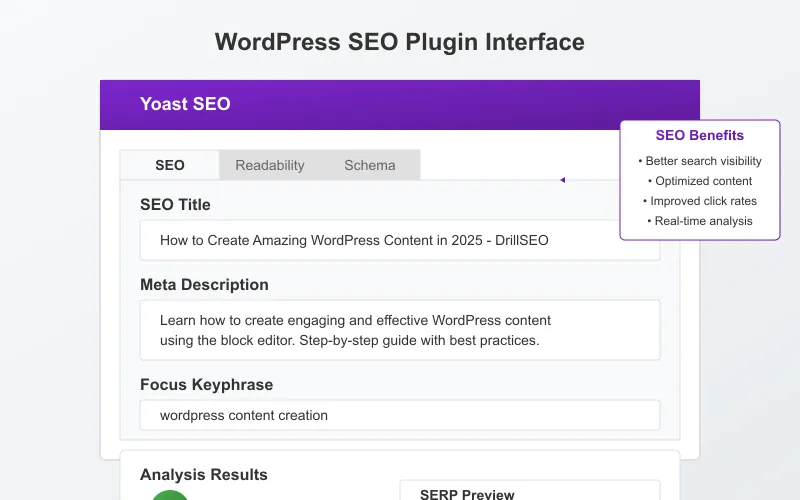800x500 pixels.
Task: Click the Focus Keyphrase input field
Action: [x=399, y=415]
